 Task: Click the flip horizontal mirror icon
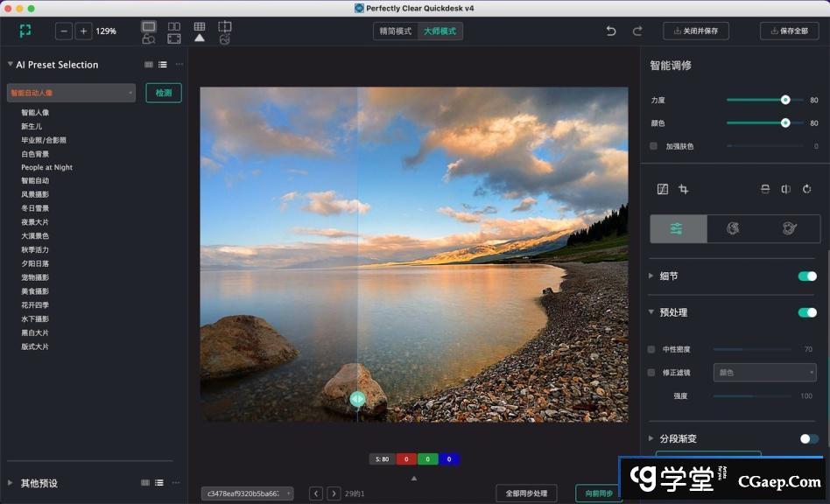pyautogui.click(x=785, y=189)
